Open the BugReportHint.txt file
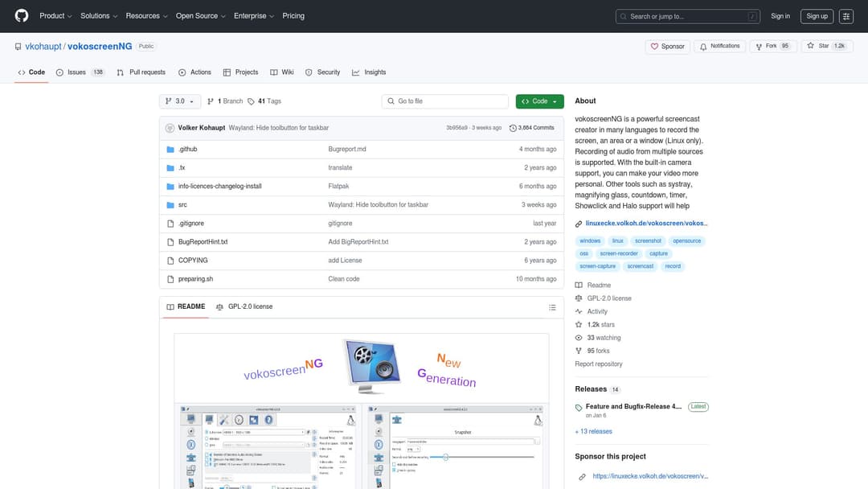The height and width of the screenshot is (489, 868). (203, 242)
